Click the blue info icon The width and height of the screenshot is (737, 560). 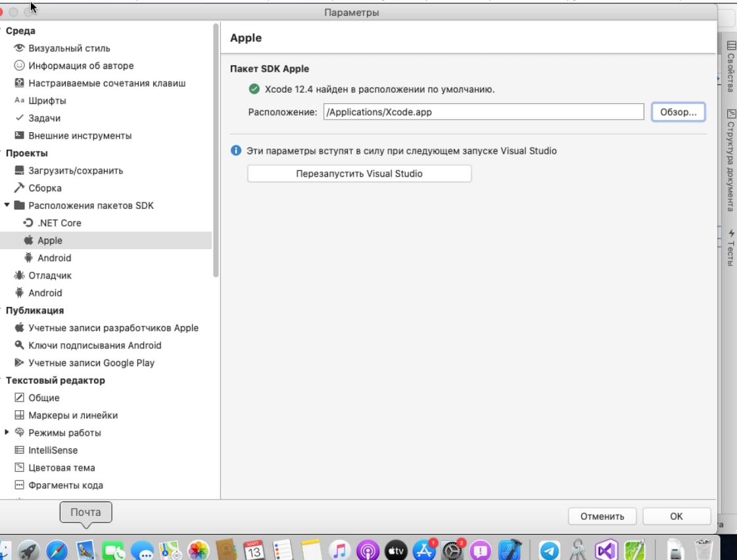[236, 151]
